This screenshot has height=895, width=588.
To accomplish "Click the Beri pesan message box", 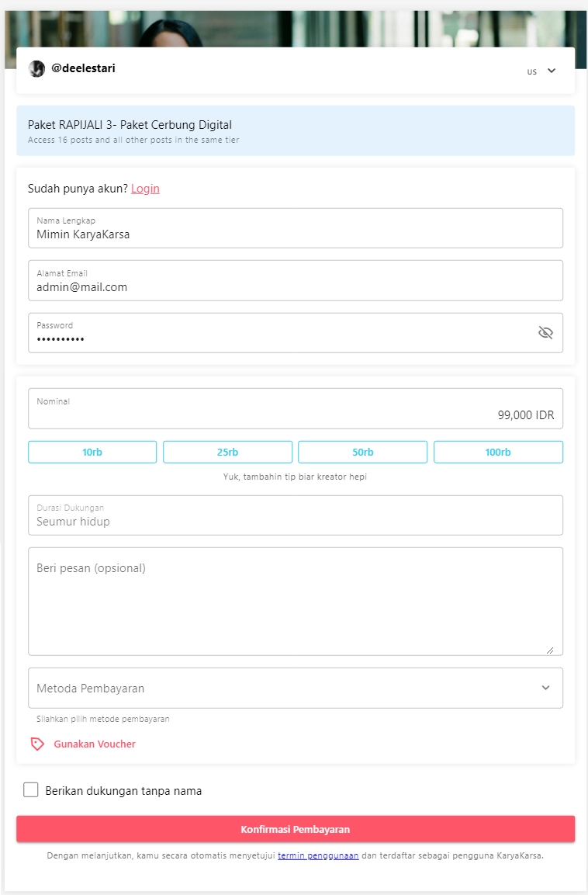I will (x=295, y=602).
